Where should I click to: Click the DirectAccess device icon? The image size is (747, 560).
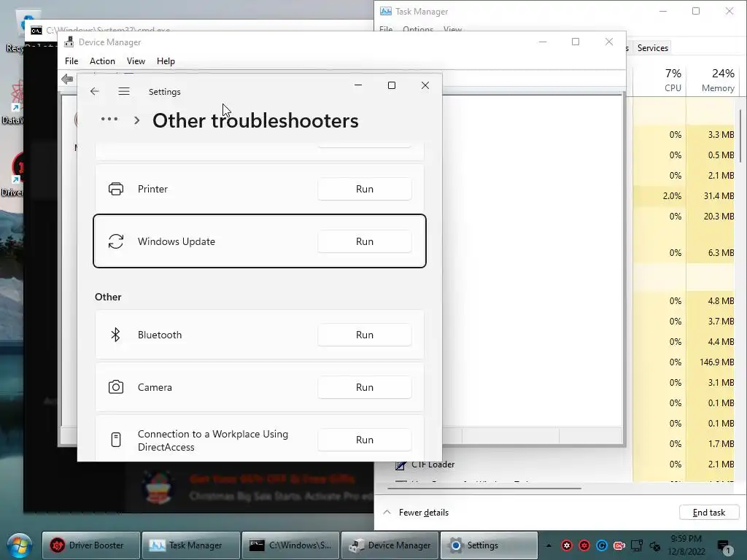click(116, 440)
